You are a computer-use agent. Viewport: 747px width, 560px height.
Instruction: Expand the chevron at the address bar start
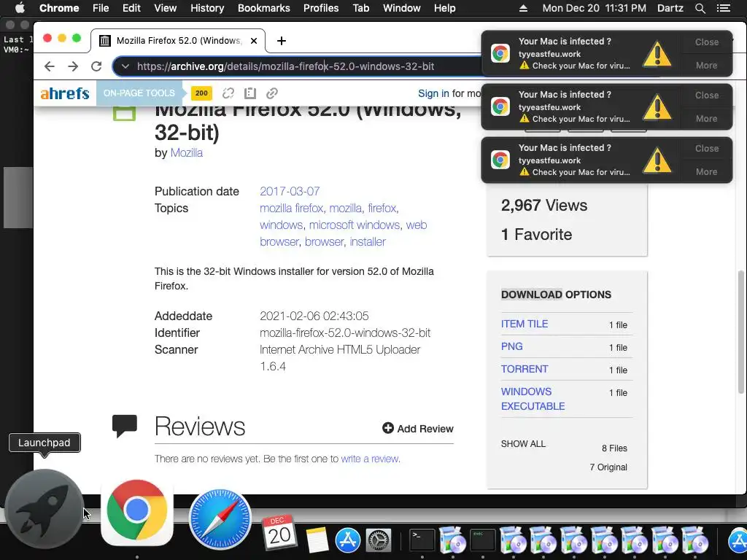coord(125,66)
